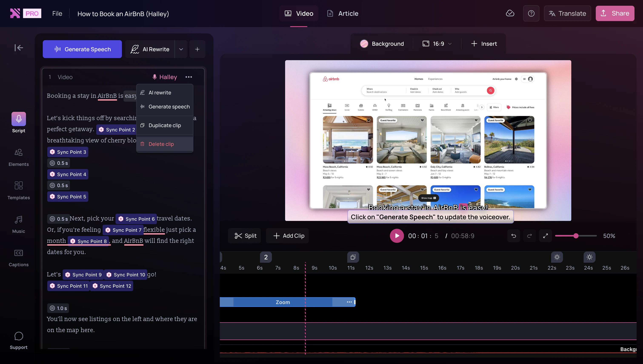Click the Sync Point 12 chip

(x=111, y=286)
